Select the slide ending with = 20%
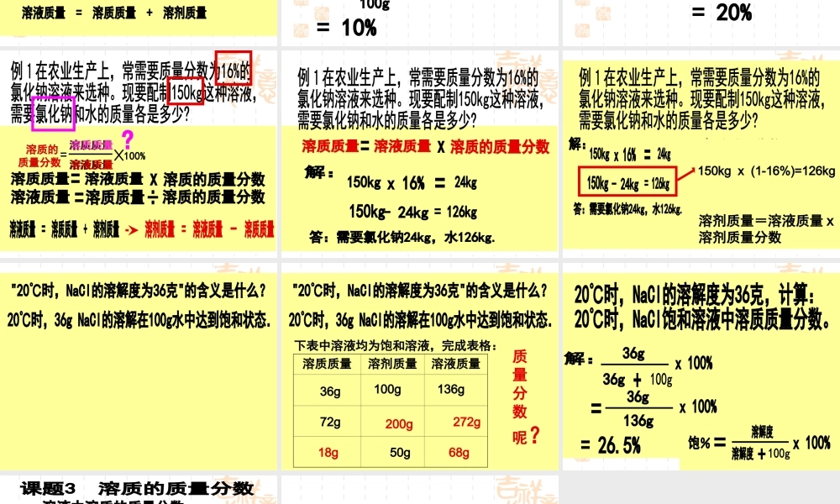The image size is (840, 504). [701, 23]
